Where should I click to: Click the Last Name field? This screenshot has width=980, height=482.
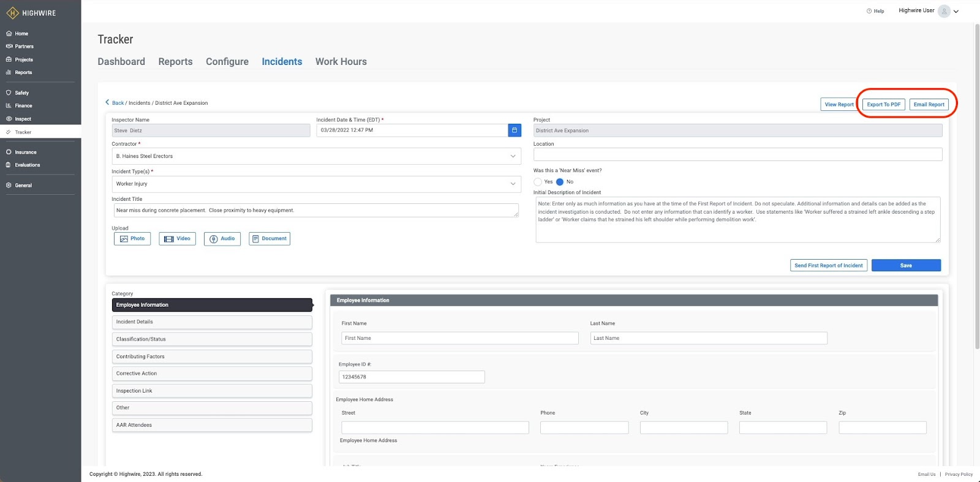click(709, 338)
